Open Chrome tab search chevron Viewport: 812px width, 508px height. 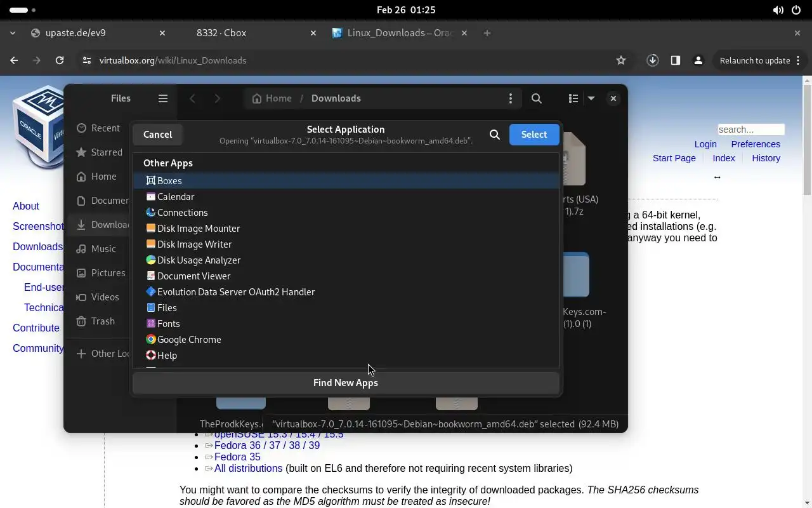(x=14, y=33)
